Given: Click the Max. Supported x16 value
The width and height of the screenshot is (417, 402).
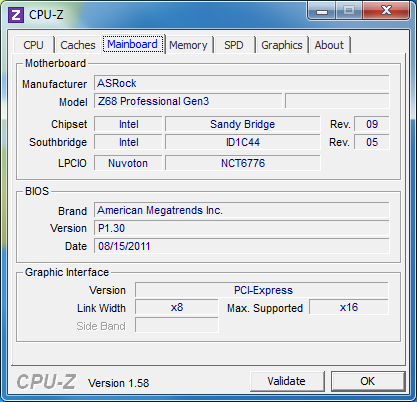Looking at the screenshot, I should pos(349,307).
